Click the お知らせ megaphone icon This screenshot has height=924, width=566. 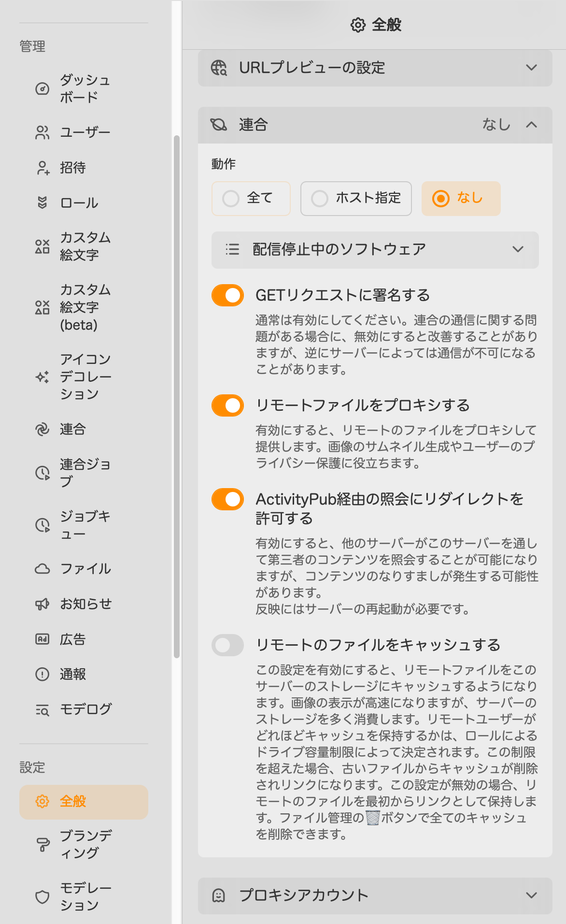click(42, 604)
